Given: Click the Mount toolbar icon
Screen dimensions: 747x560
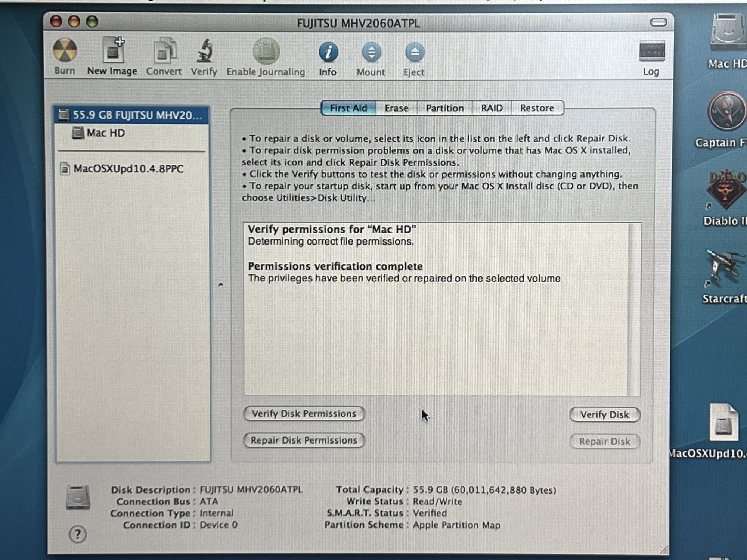Looking at the screenshot, I should (371, 52).
